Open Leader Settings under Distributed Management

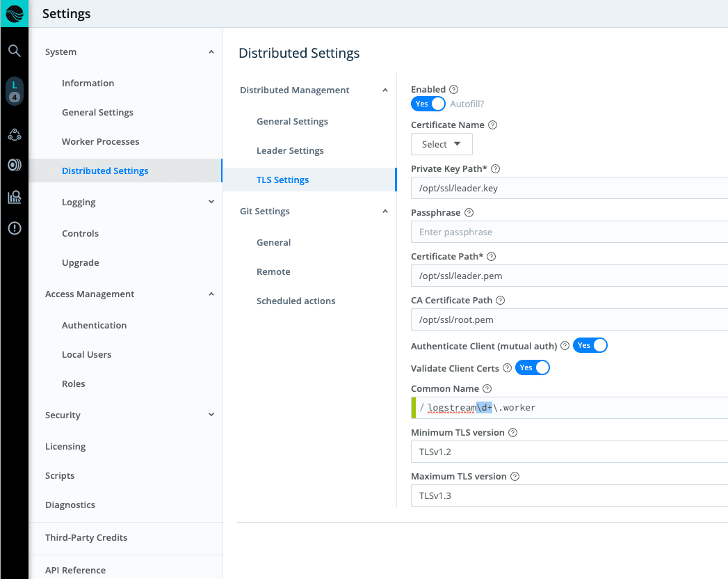pyautogui.click(x=290, y=150)
